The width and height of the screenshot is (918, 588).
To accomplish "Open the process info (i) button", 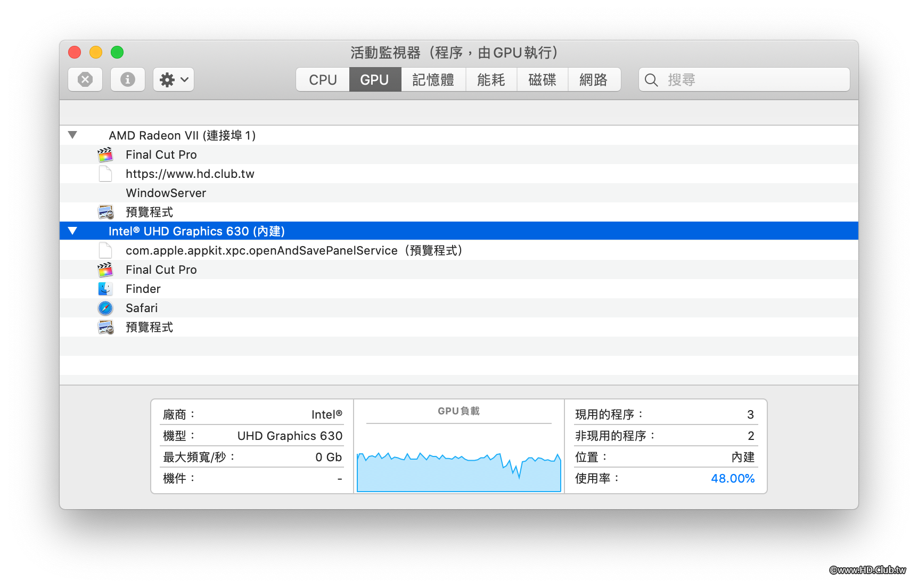I will click(128, 79).
